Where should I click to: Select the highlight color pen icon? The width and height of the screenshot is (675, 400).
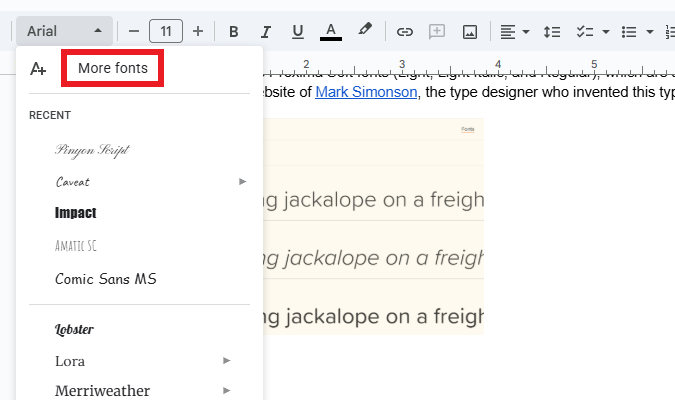point(365,30)
